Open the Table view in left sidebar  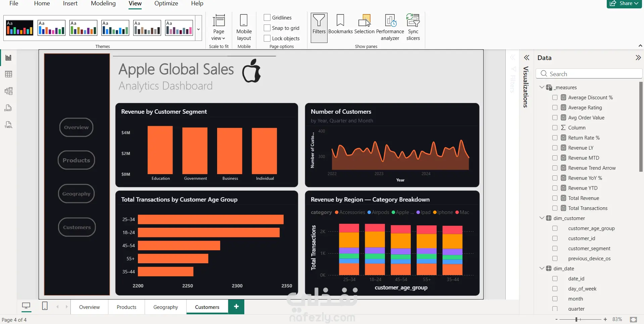pyautogui.click(x=9, y=74)
